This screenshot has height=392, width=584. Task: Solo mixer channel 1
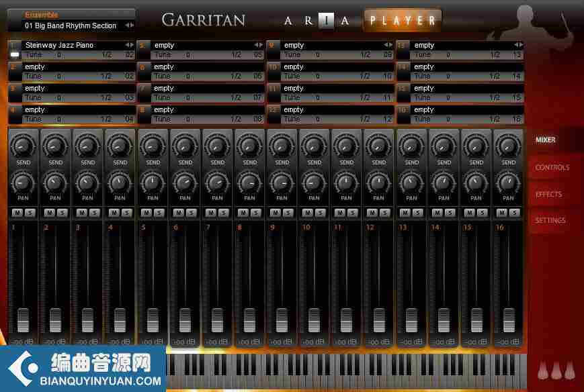[x=30, y=213]
